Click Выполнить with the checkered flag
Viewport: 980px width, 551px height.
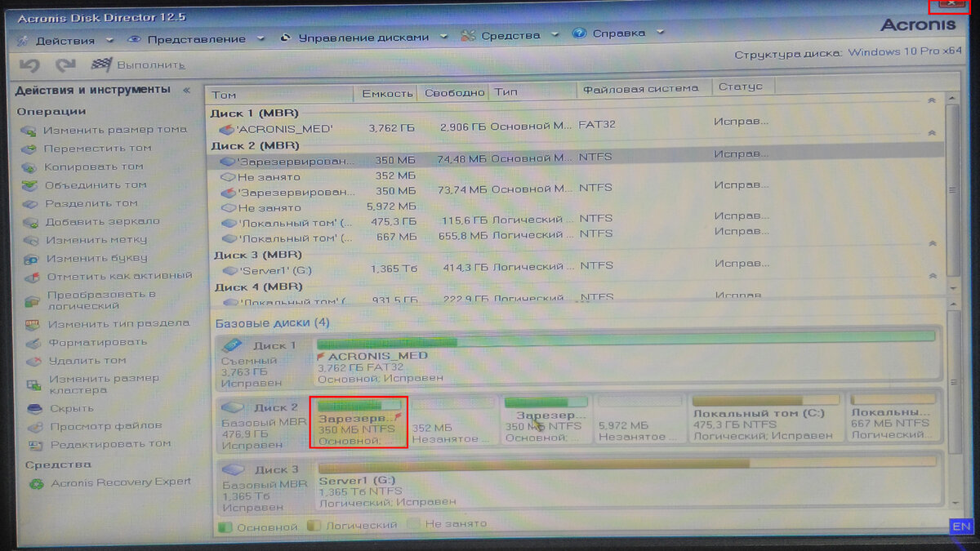[137, 64]
